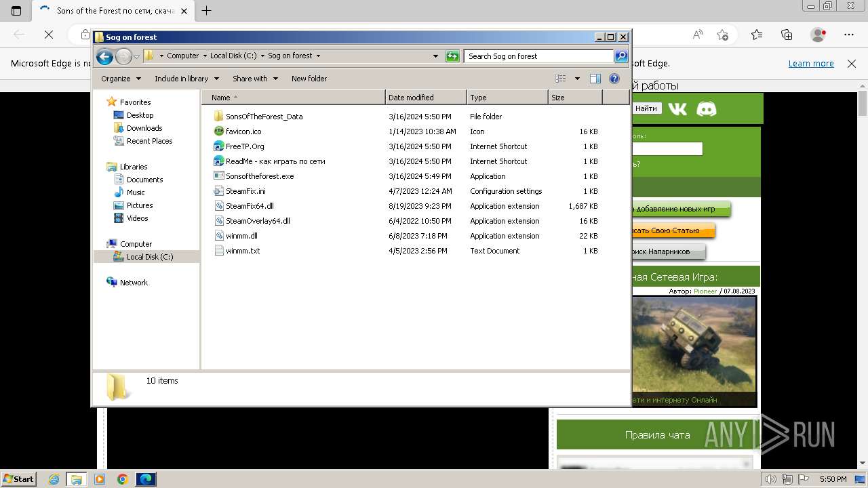Image resolution: width=868 pixels, height=488 pixels.
Task: Click the change view icon
Action: pyautogui.click(x=561, y=79)
